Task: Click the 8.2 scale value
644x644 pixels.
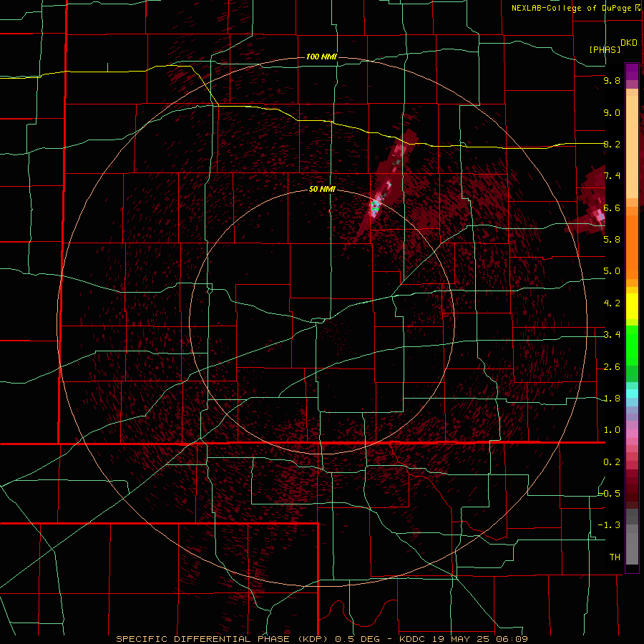Action: pos(612,144)
